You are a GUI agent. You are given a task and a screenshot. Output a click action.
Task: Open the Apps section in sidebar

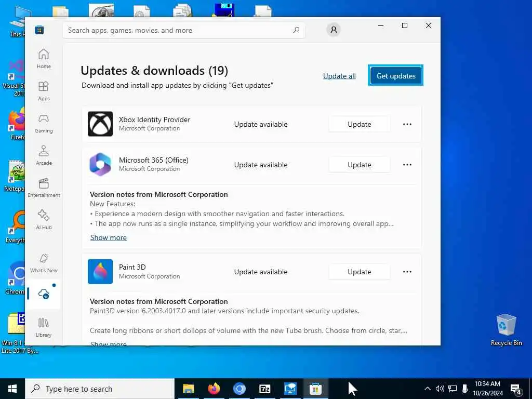pyautogui.click(x=44, y=91)
